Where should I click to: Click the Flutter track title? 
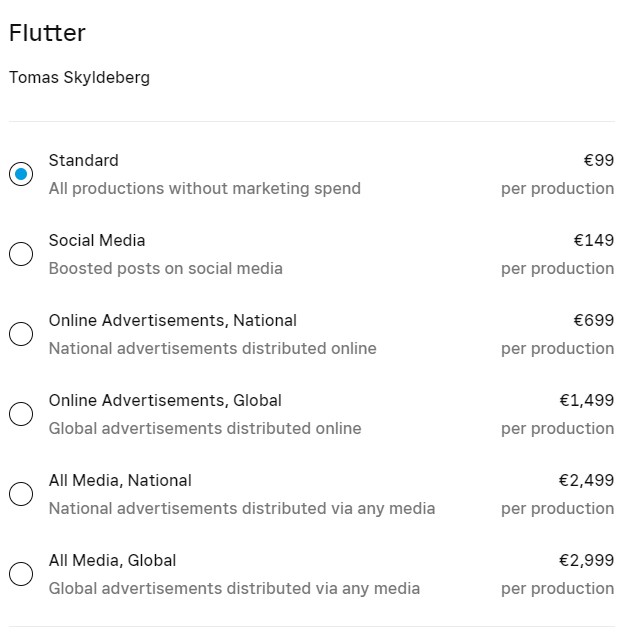(47, 33)
